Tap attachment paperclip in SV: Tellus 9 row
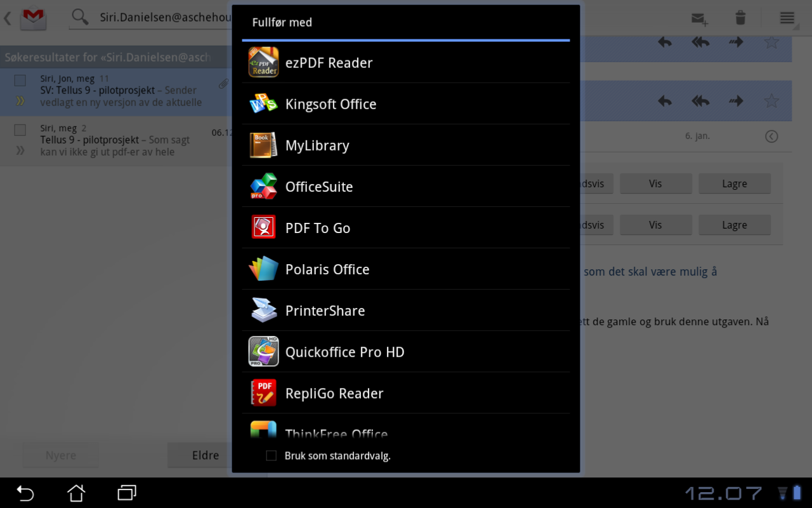812x508 pixels. point(223,84)
